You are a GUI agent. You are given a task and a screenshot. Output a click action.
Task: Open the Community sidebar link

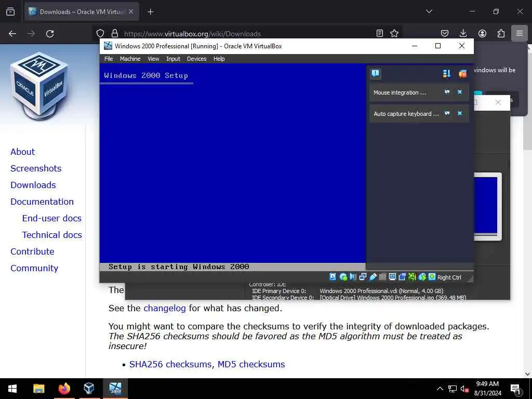[x=34, y=268]
